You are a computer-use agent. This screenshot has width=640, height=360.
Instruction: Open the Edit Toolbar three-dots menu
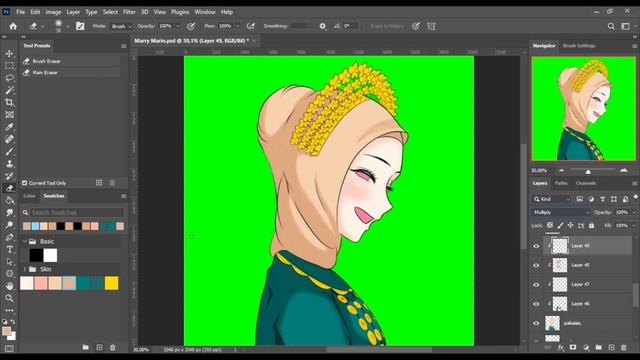9,310
